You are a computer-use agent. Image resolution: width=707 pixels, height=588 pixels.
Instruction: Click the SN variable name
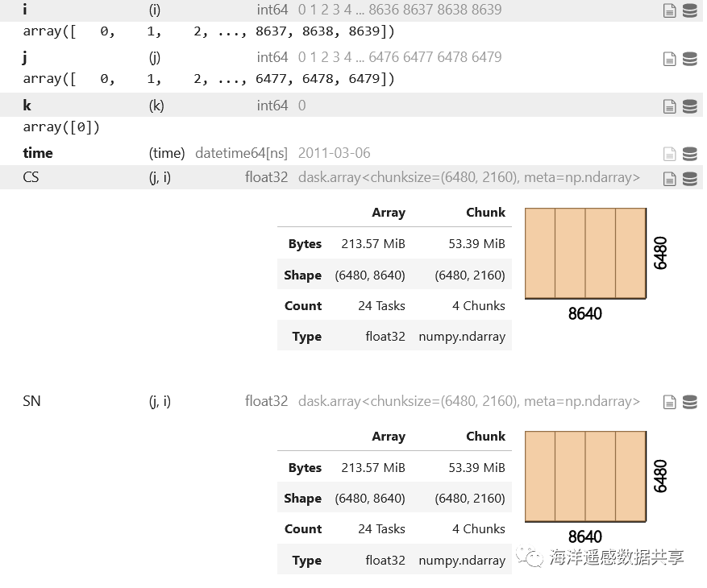point(31,401)
